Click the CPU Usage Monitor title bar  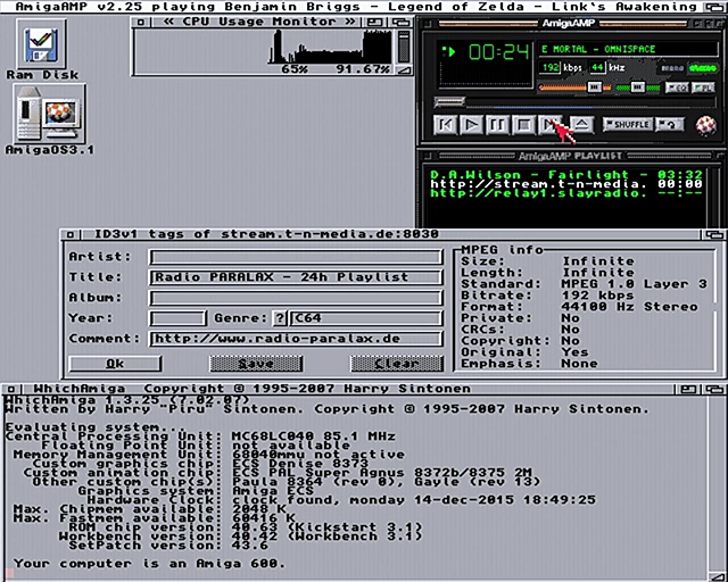pyautogui.click(x=259, y=22)
